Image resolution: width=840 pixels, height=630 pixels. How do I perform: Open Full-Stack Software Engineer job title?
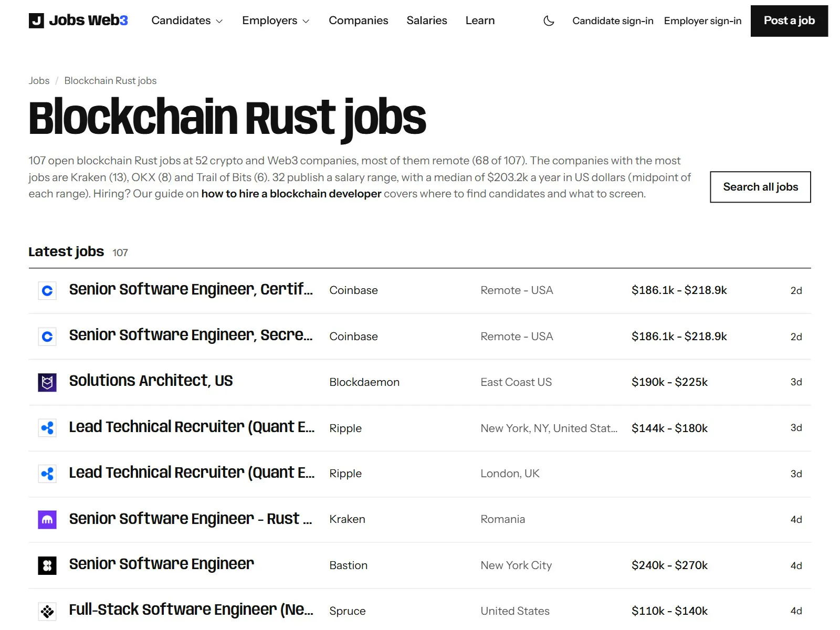point(191,610)
